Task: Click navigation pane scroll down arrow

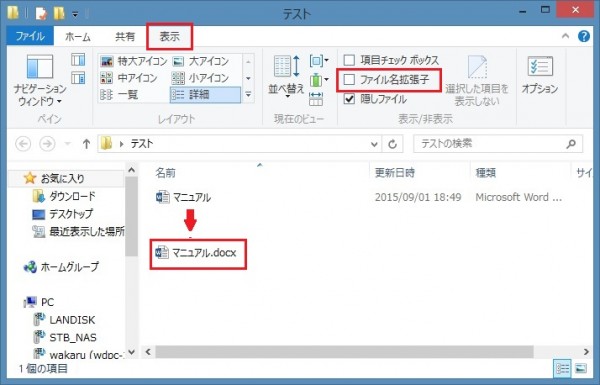Action: click(x=131, y=352)
